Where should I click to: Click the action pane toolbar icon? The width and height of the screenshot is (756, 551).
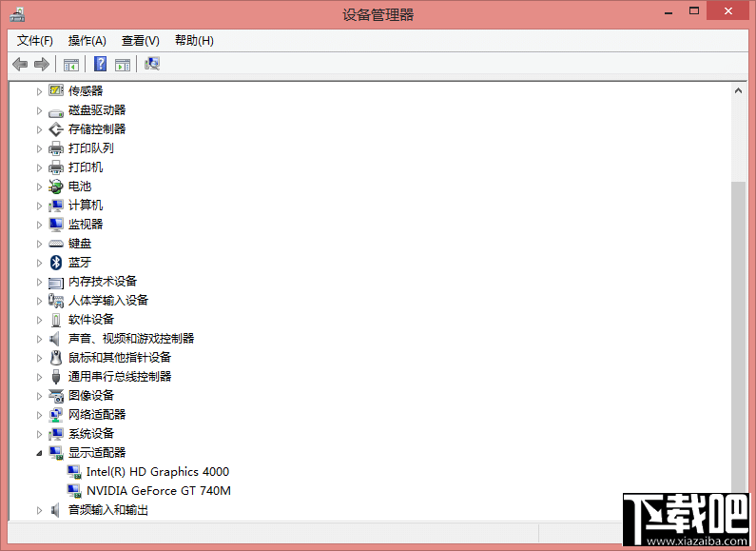pos(123,64)
